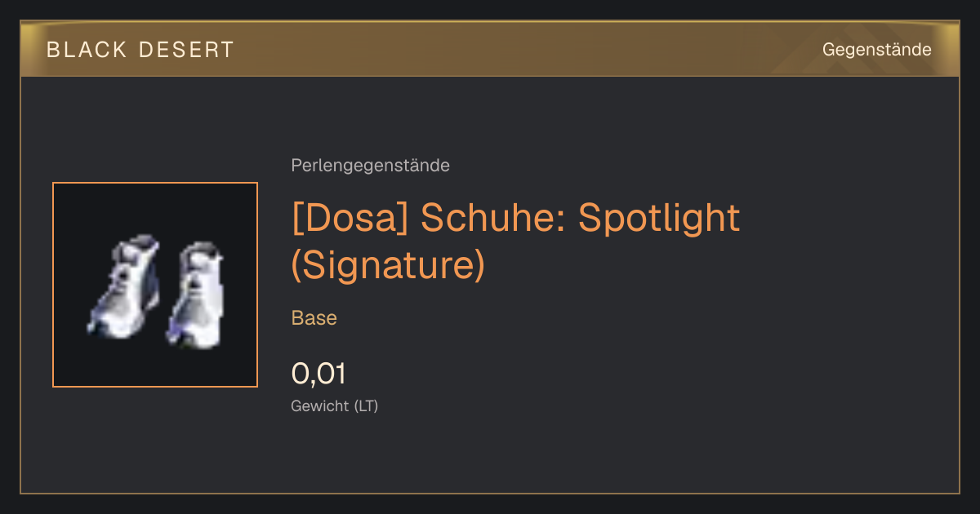Screen dimensions: 980x514
Task: Click the [Dosa] class tag in title
Action: [351, 218]
